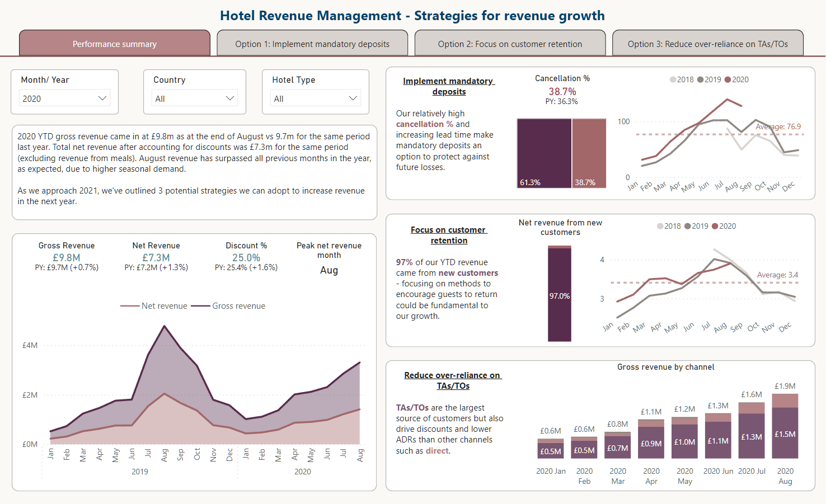Open the Reduce over-reliance on TAs/TOs heading link
This screenshot has height=504, width=826.
[453, 380]
